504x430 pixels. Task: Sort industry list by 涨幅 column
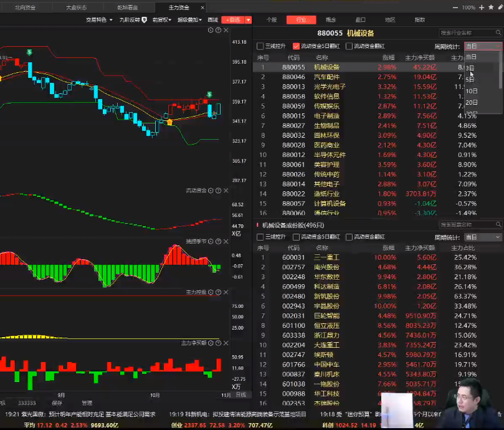coord(388,57)
